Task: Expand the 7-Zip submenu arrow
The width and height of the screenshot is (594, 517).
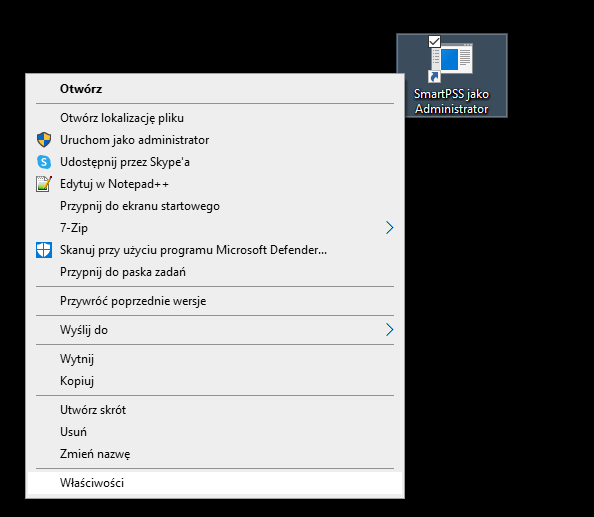Action: point(389,228)
